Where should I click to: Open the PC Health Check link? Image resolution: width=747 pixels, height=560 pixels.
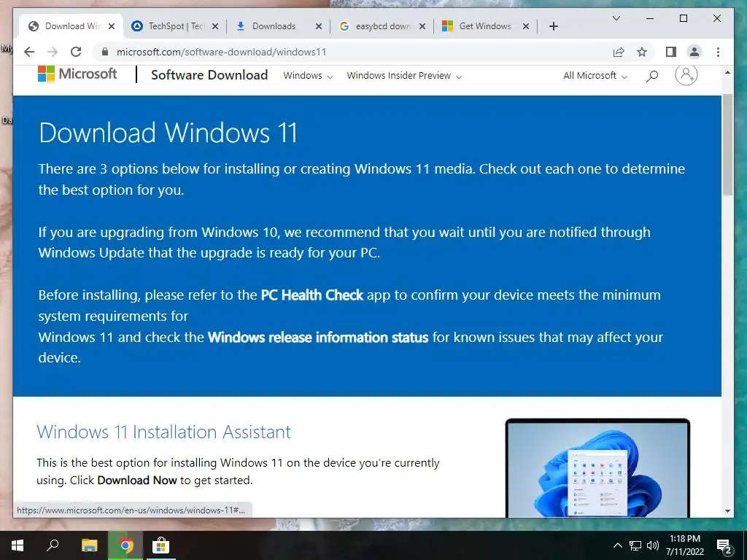pyautogui.click(x=312, y=295)
